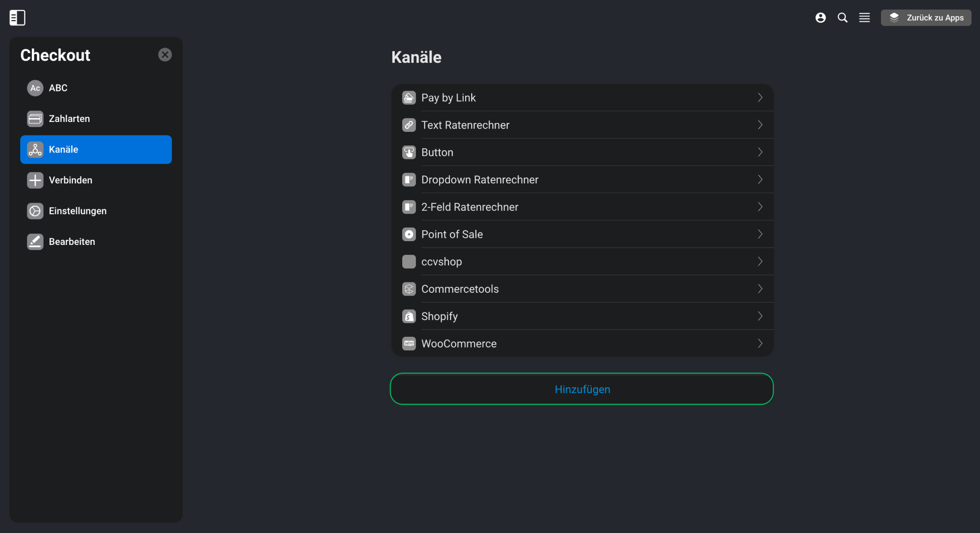980x533 pixels.
Task: Click the Button channel hand icon
Action: [409, 152]
